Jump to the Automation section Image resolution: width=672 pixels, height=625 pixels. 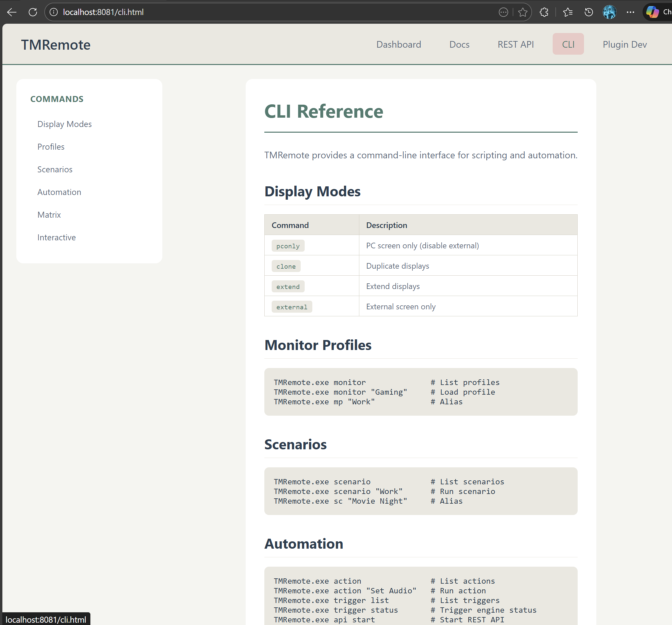coord(59,192)
